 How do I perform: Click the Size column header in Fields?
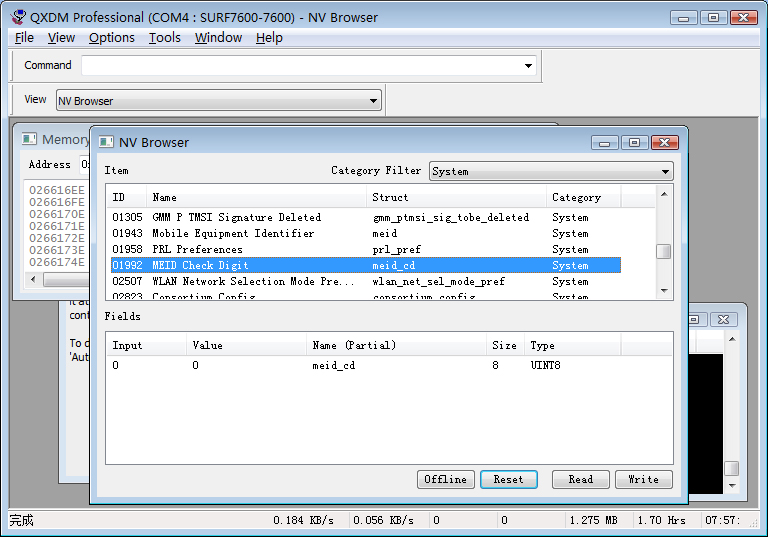505,345
